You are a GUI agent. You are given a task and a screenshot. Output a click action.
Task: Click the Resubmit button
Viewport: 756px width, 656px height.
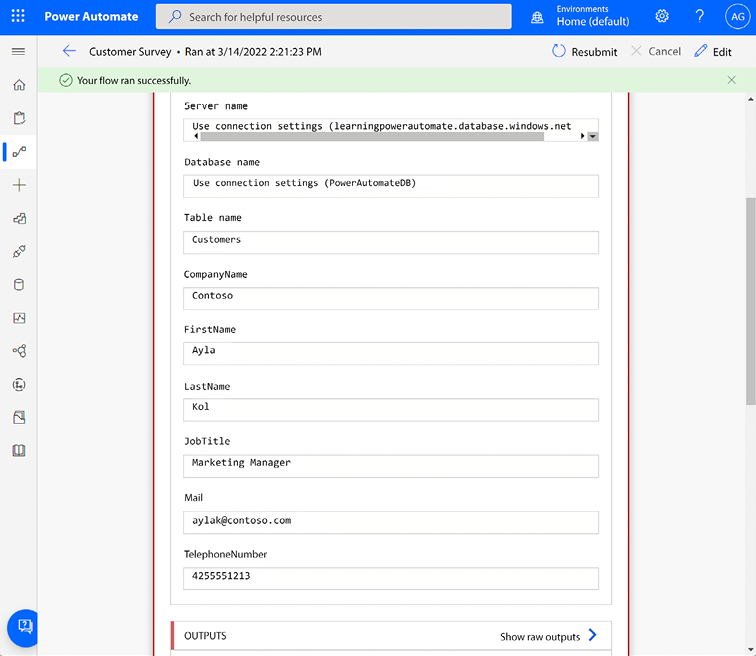tap(584, 52)
